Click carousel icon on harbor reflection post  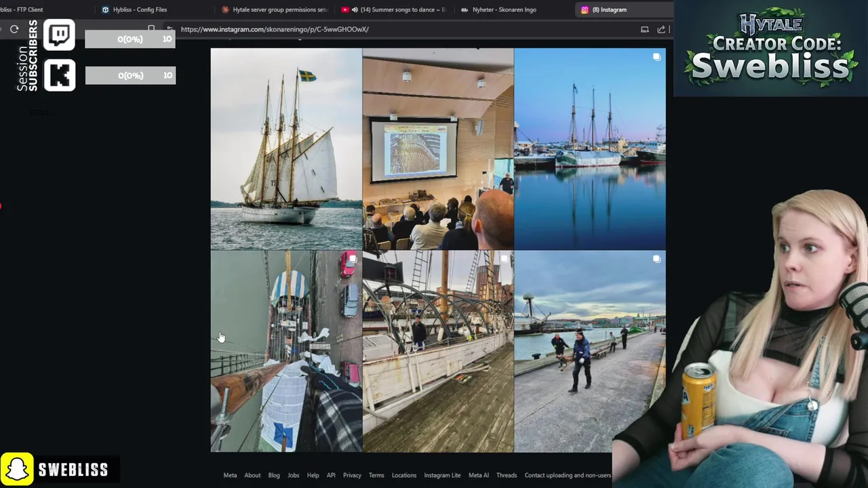[x=656, y=57]
